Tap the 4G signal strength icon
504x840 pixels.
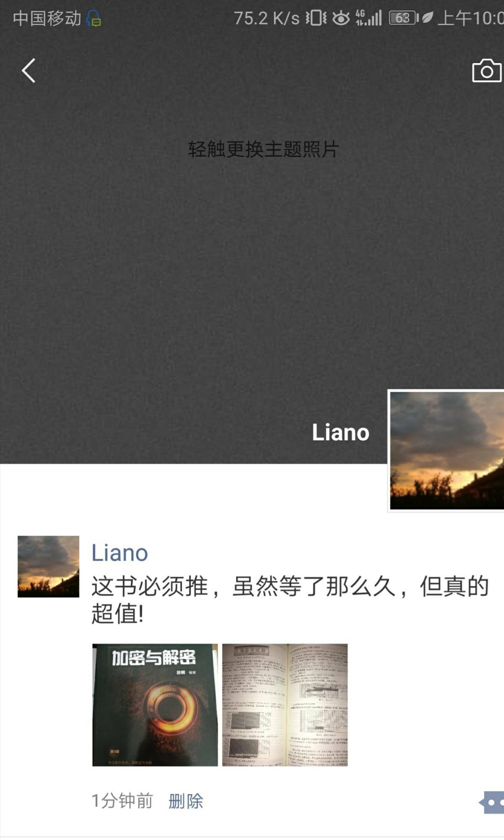[x=368, y=18]
